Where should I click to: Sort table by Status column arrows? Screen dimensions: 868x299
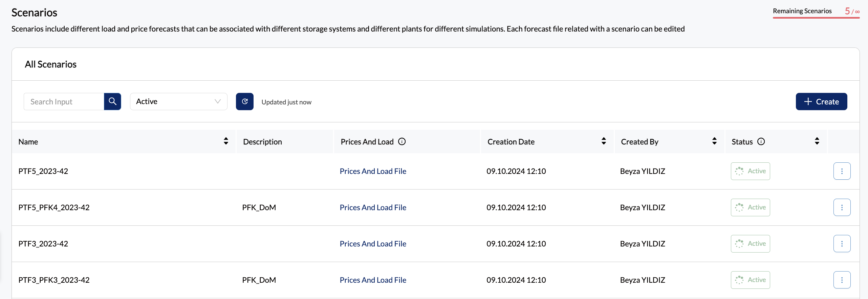817,141
